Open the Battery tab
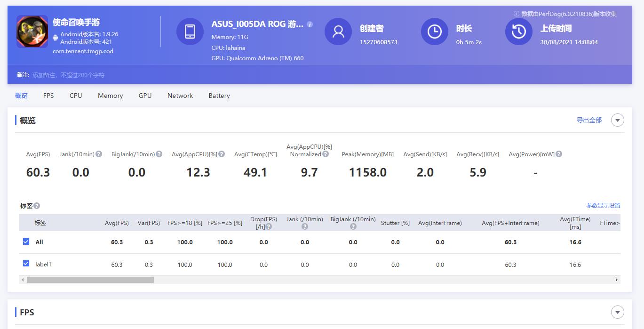Image resolution: width=644 pixels, height=329 pixels. click(x=219, y=96)
